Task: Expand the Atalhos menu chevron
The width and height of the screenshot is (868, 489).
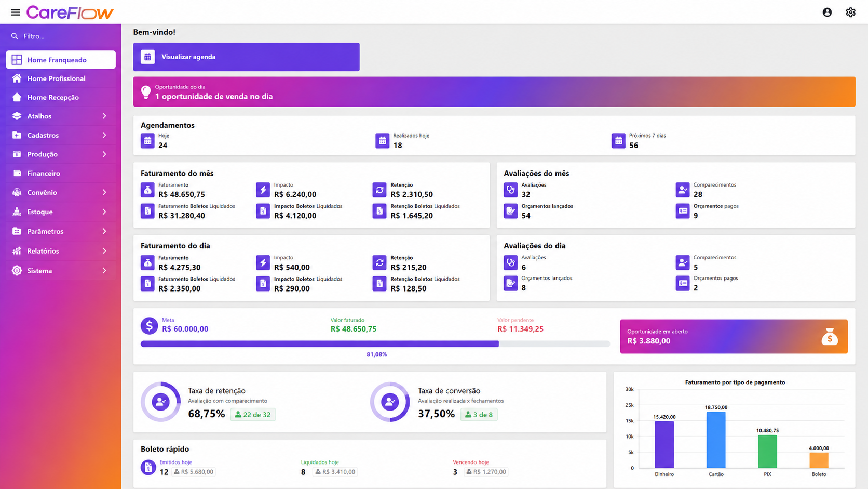Action: tap(104, 116)
